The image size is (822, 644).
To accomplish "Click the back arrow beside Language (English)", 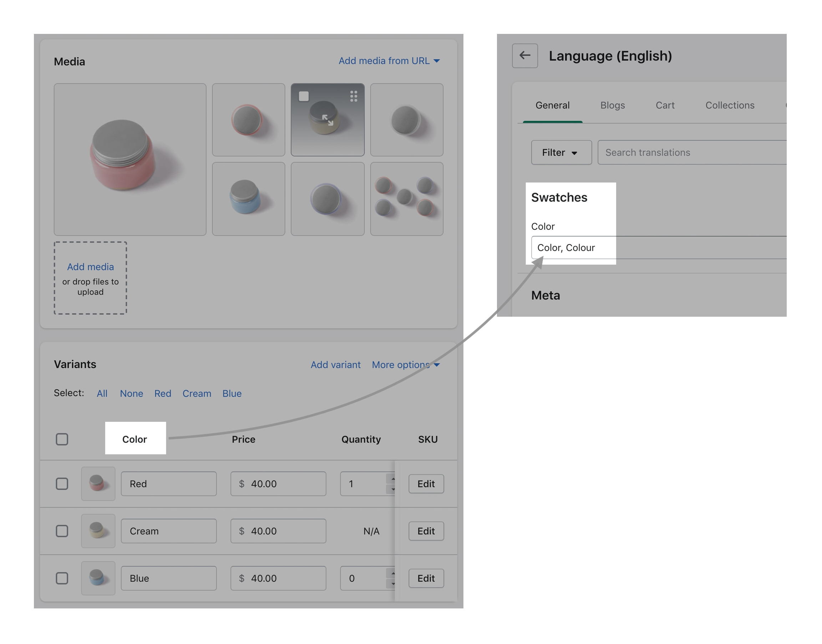I will (524, 56).
